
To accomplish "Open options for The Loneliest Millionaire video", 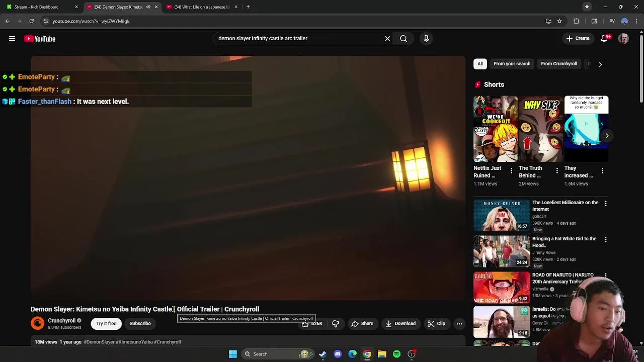I will tap(606, 204).
